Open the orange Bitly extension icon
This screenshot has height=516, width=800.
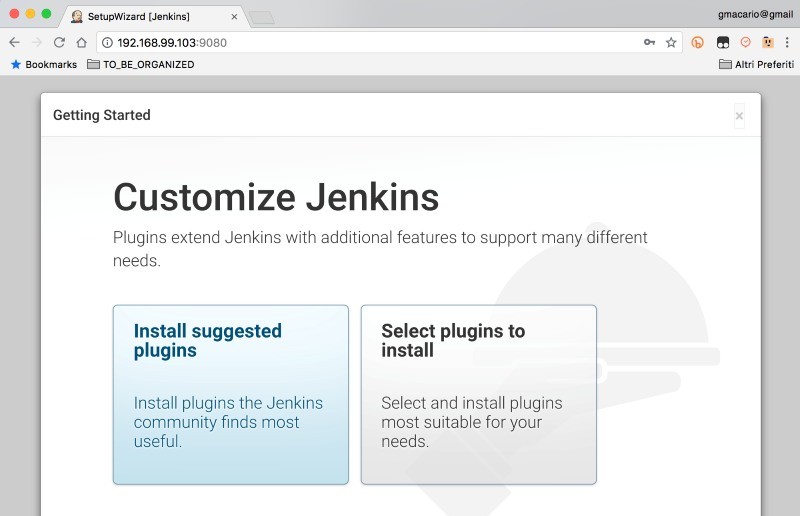tap(697, 42)
